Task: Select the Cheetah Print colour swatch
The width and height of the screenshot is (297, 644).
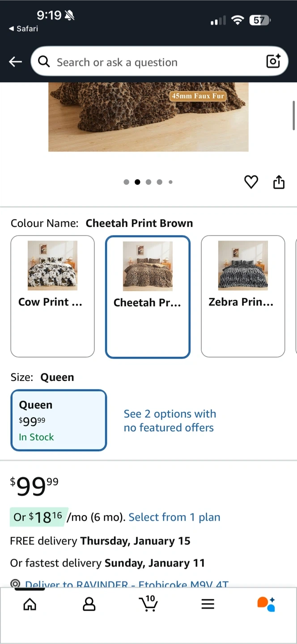Action: (148, 297)
